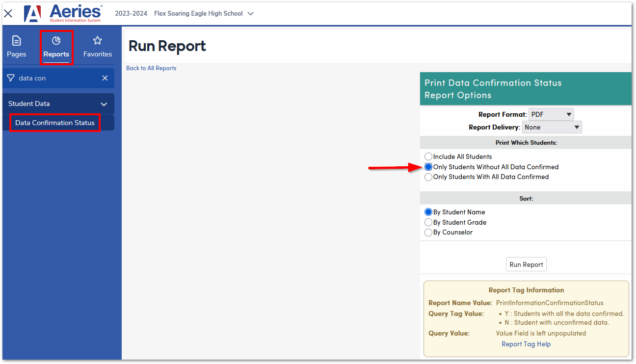Select sorting 'By Counselor'
Screen dimensions: 636x364
428,232
